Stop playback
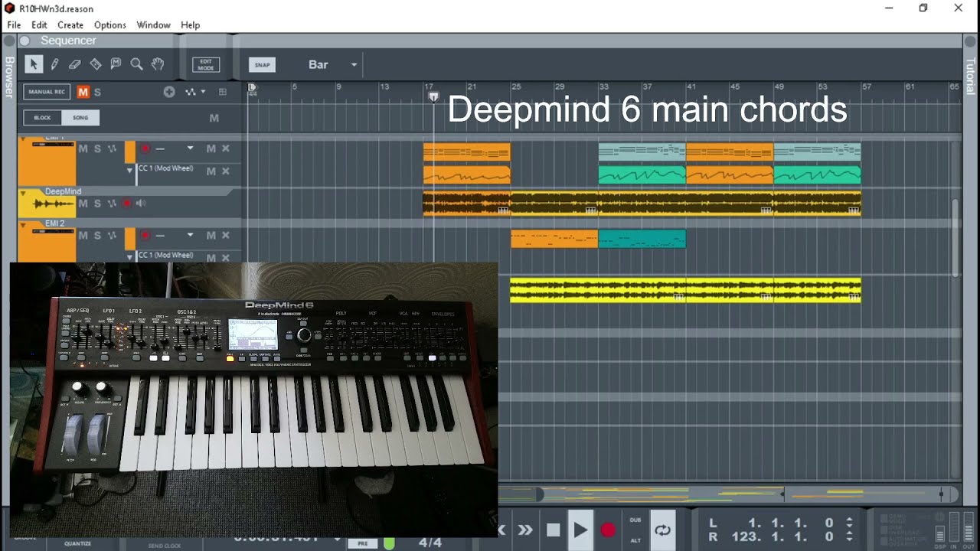Screen dimensions: 980x551 554,530
